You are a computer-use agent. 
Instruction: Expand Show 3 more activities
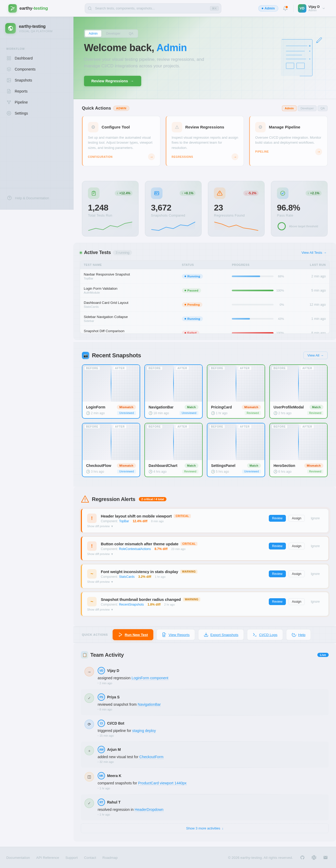pyautogui.click(x=205, y=828)
